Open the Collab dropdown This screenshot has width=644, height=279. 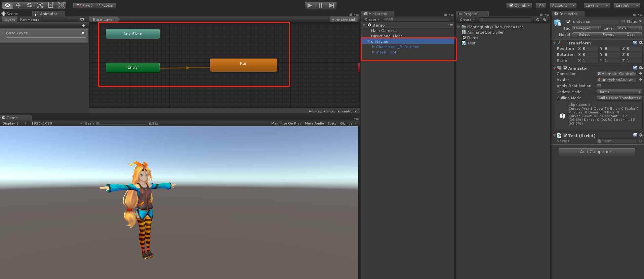pyautogui.click(x=520, y=5)
